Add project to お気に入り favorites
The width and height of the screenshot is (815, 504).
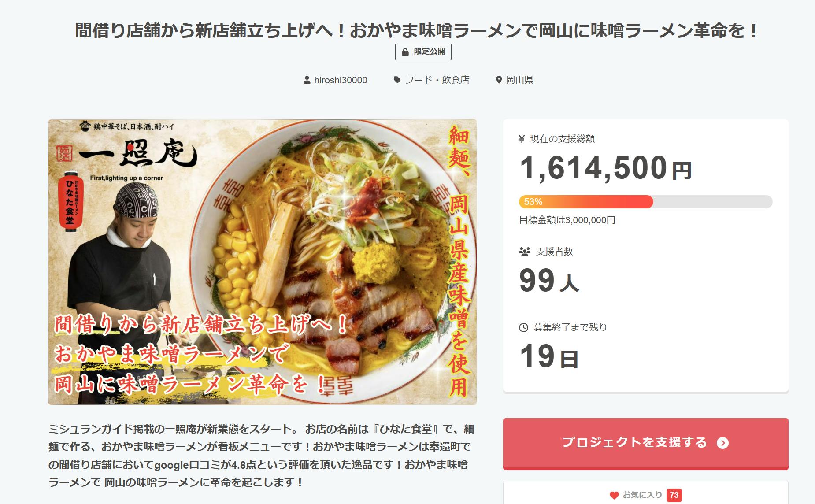pyautogui.click(x=645, y=495)
